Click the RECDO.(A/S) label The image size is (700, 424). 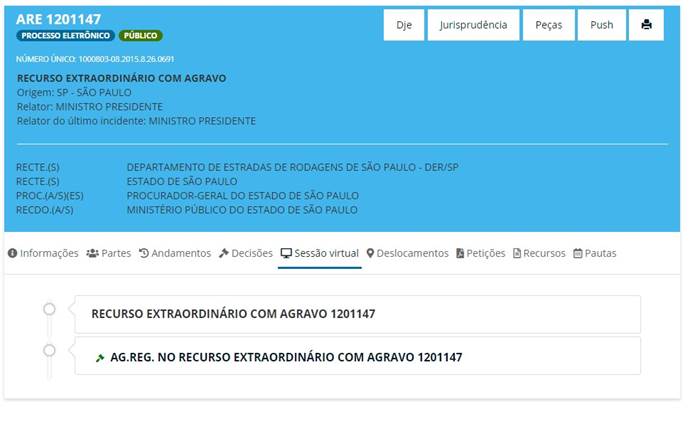[45, 210]
